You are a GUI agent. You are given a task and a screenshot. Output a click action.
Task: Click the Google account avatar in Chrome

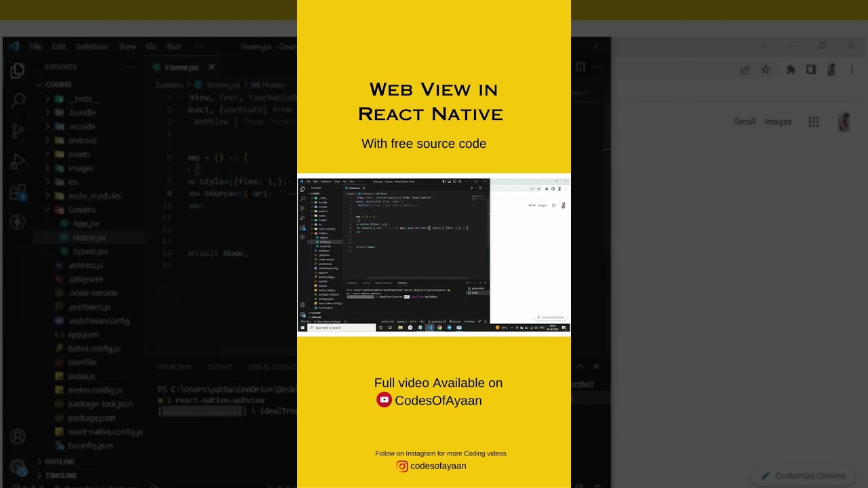[x=563, y=205]
